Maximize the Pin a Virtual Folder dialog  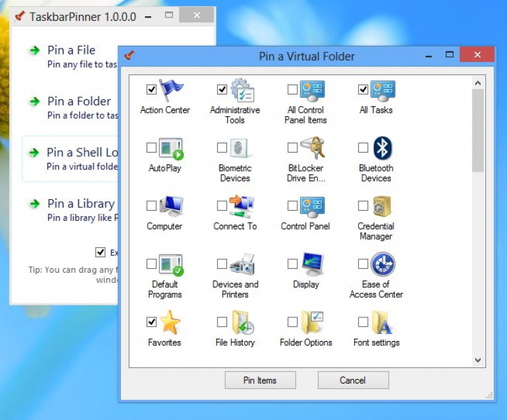tap(450, 55)
